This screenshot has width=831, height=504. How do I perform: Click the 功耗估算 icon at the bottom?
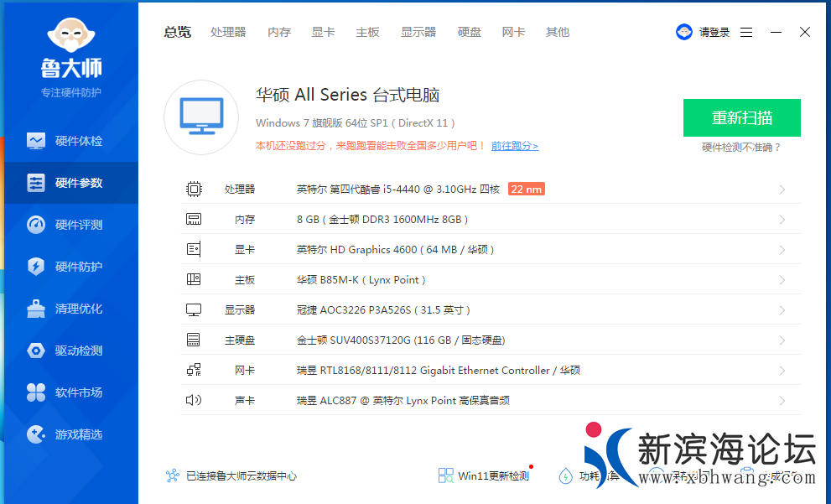566,475
